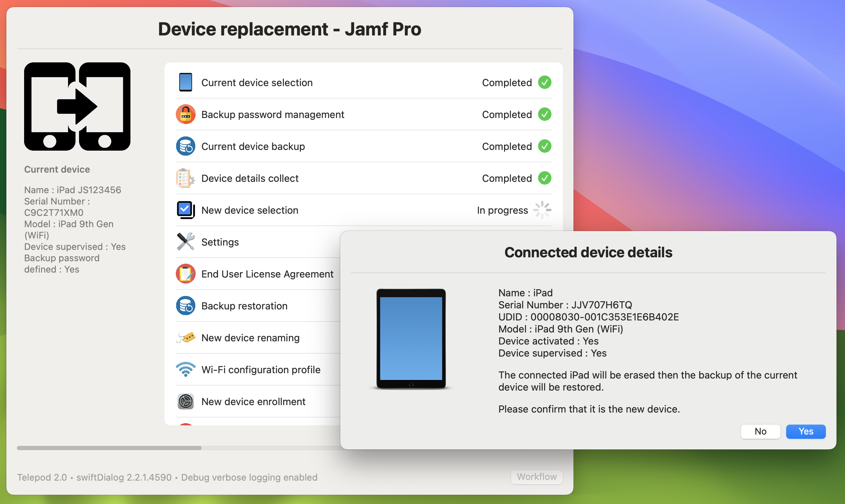Click the Wi-Fi configuration profile icon
Image resolution: width=845 pixels, height=504 pixels.
[185, 369]
